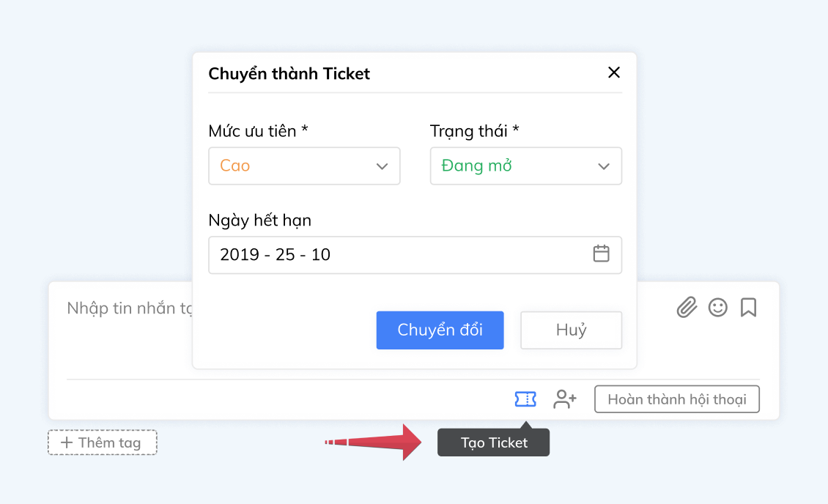The height and width of the screenshot is (504, 828).
Task: Attach a file with the paperclip icon
Action: tap(686, 308)
